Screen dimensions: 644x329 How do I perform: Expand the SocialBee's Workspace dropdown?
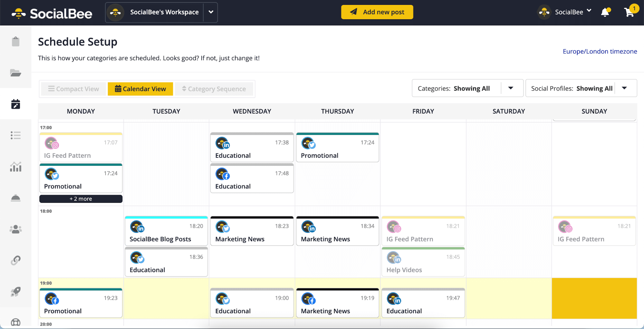click(x=211, y=12)
